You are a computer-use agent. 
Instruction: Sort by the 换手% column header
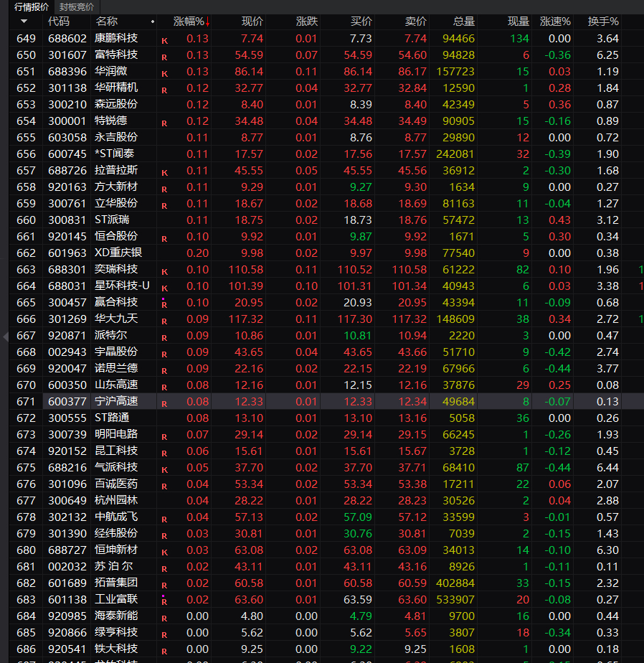[x=603, y=22]
